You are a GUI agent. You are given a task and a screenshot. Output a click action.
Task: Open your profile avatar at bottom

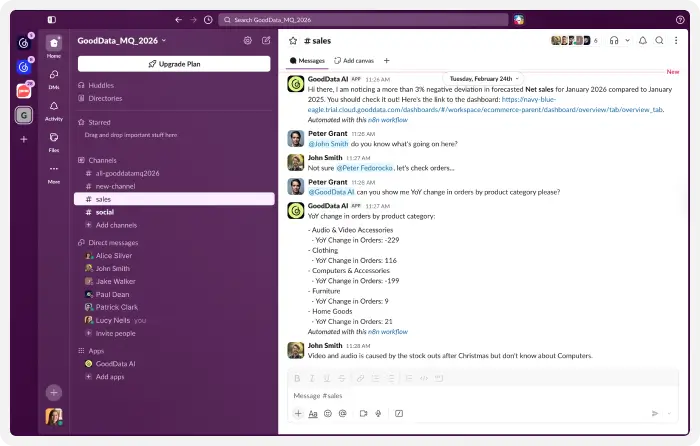point(54,417)
